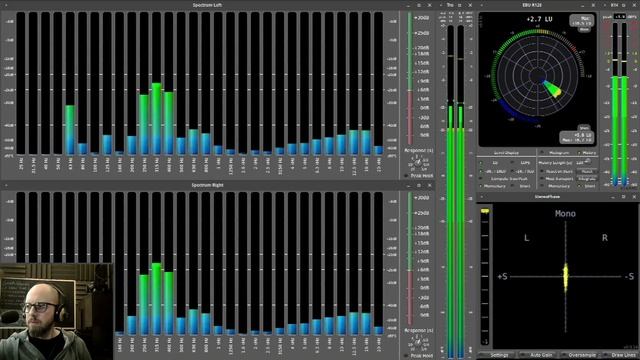Turn the History Length knob
This screenshot has width=640, height=360.
pyautogui.click(x=588, y=161)
